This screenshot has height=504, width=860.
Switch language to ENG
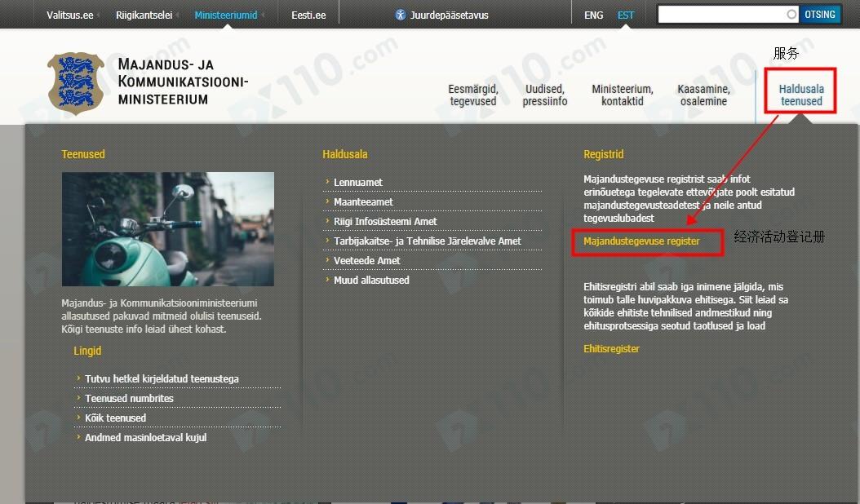click(x=594, y=15)
